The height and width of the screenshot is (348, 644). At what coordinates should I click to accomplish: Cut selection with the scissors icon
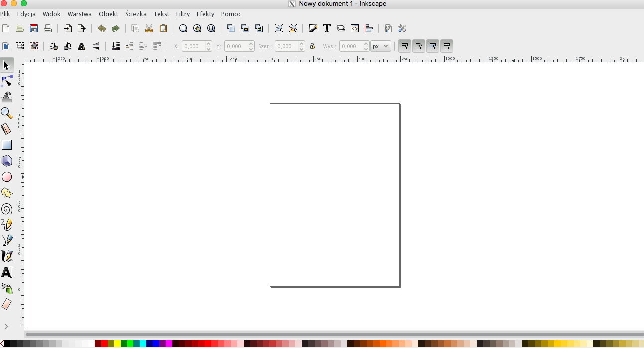coord(149,28)
